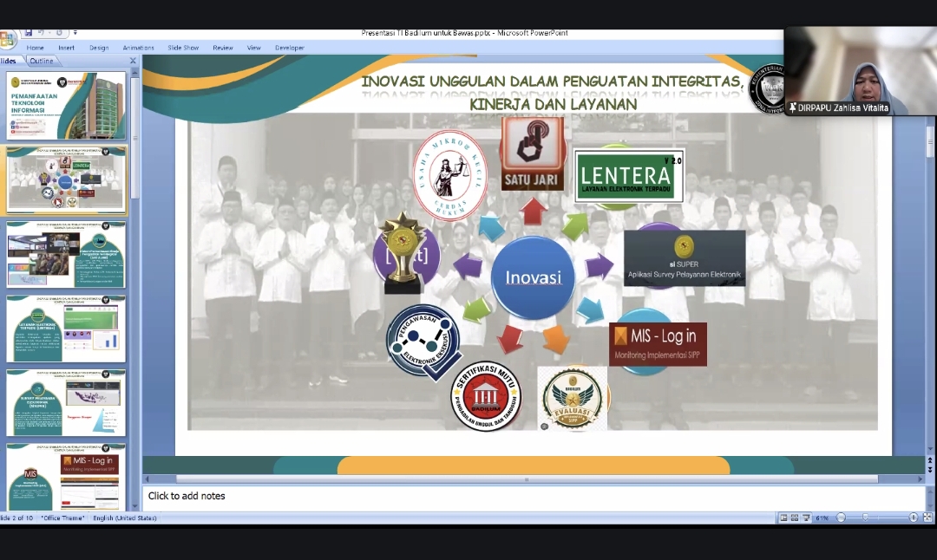
Task: Switch to the Outline pane tab
Action: coord(42,61)
